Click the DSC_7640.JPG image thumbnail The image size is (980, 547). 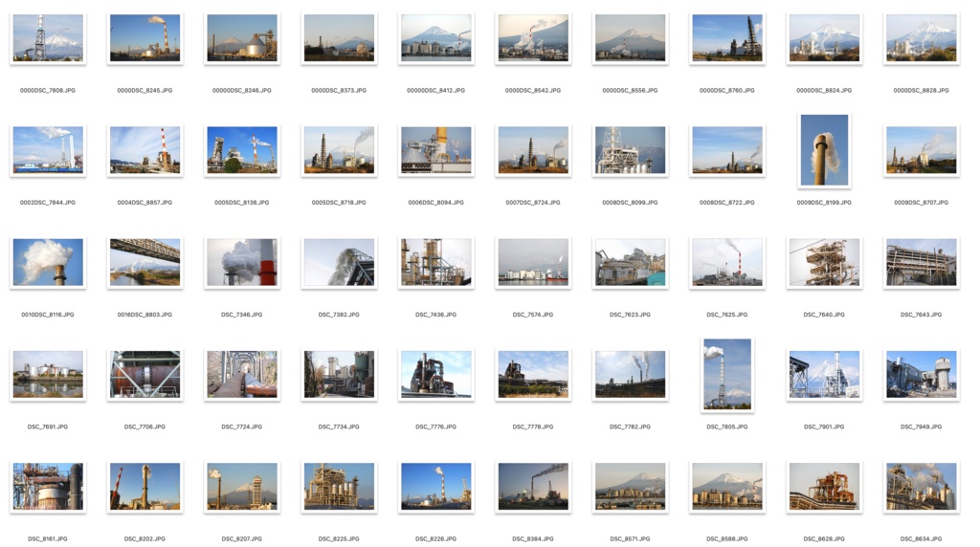tap(824, 262)
